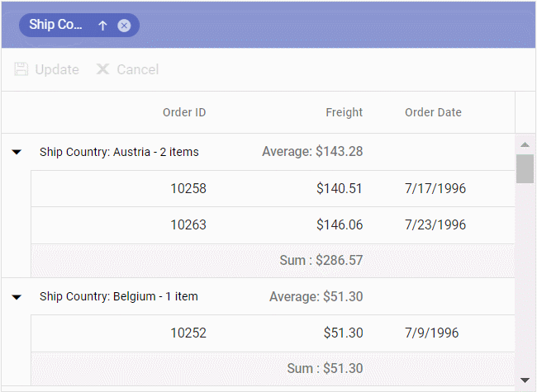Click the Update save icon
537x392 pixels.
[21, 69]
